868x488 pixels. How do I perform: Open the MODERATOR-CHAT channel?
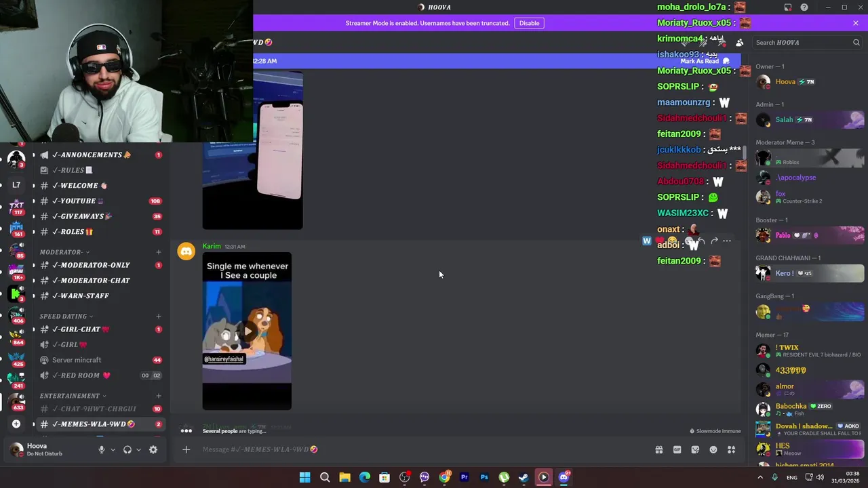pyautogui.click(x=102, y=281)
